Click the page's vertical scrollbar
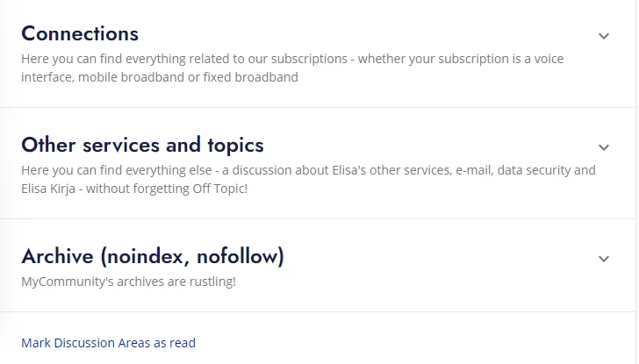 (x=637, y=182)
